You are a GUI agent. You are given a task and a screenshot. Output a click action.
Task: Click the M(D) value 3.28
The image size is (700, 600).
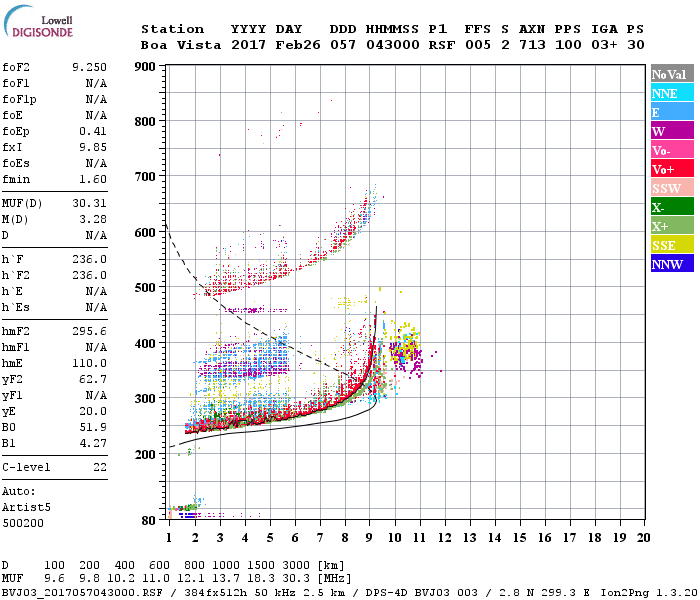point(93,219)
